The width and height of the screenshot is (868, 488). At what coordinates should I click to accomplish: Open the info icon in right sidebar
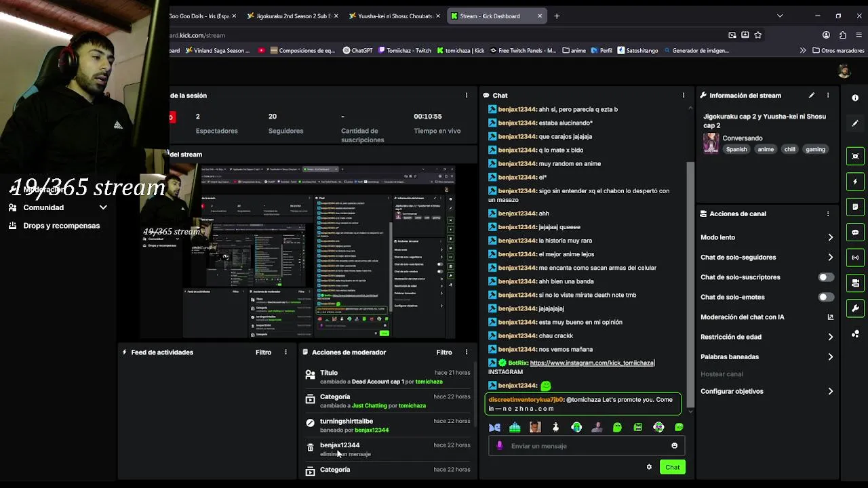pyautogui.click(x=855, y=98)
